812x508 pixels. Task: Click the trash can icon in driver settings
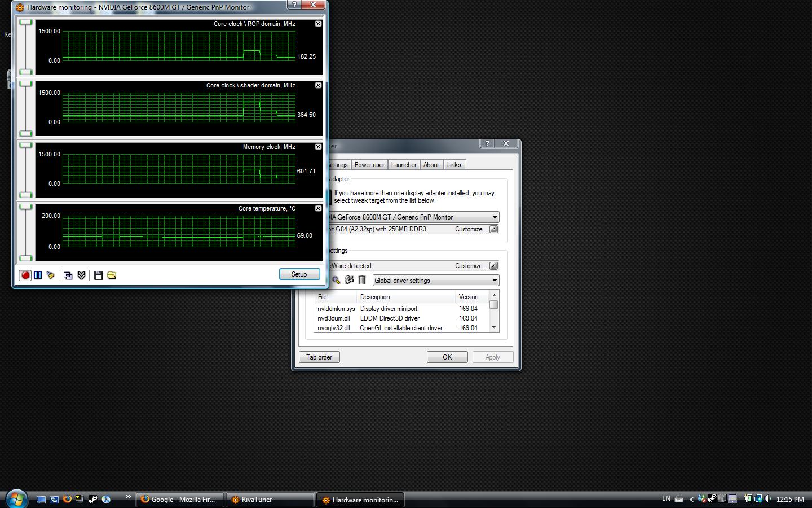[362, 281]
